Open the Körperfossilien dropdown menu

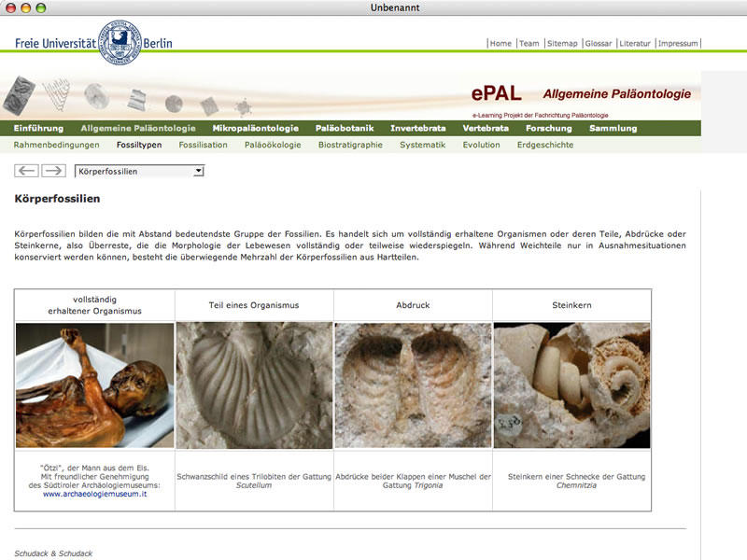tap(139, 171)
